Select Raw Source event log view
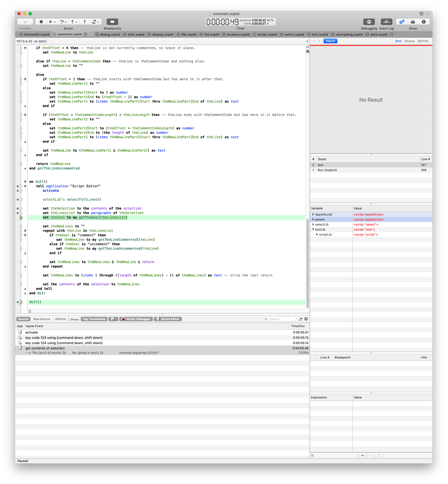The height and width of the screenshot is (484, 448). (42, 319)
